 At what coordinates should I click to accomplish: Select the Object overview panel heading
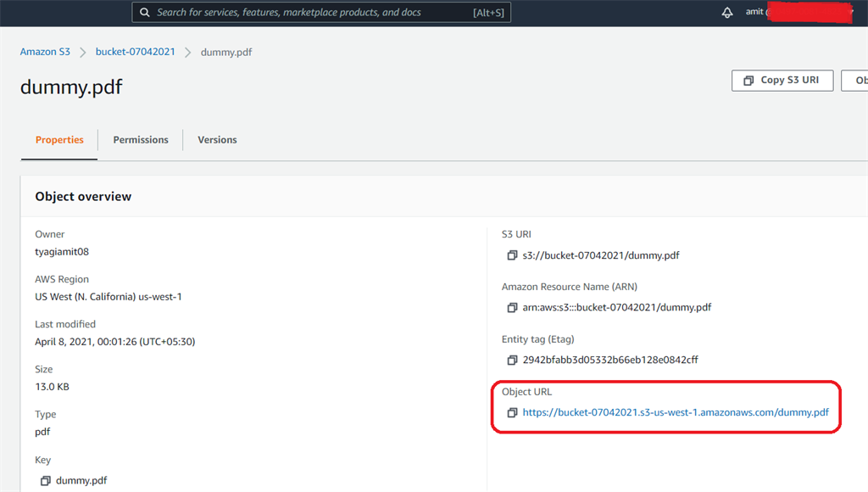tap(83, 196)
